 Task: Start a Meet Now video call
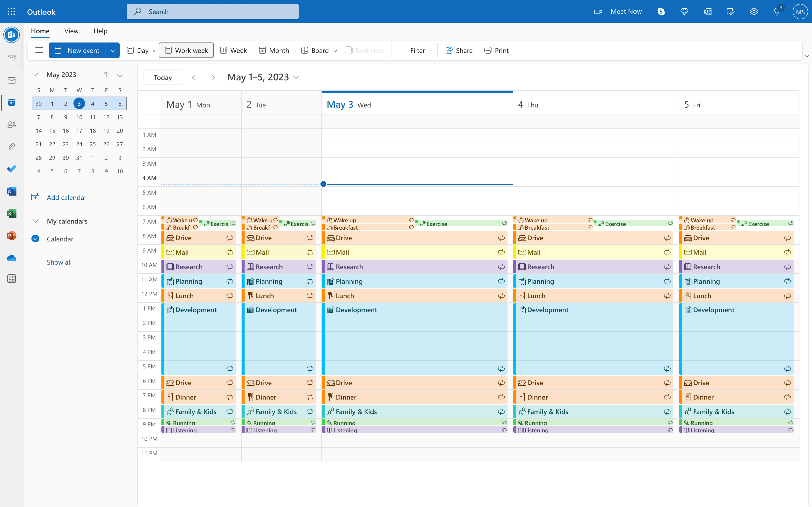tap(618, 11)
